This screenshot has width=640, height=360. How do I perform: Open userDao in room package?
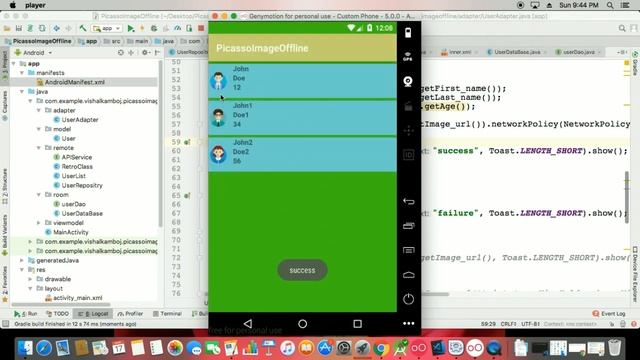pyautogui.click(x=73, y=204)
